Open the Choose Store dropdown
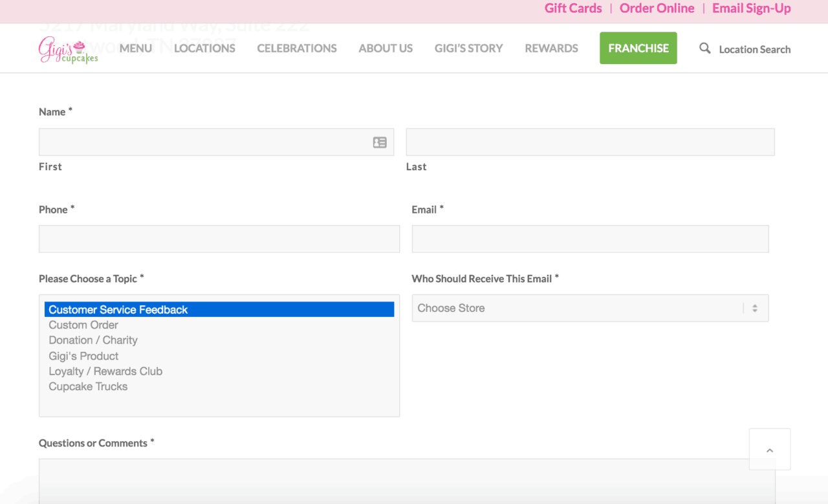The height and width of the screenshot is (504, 828). 590,308
